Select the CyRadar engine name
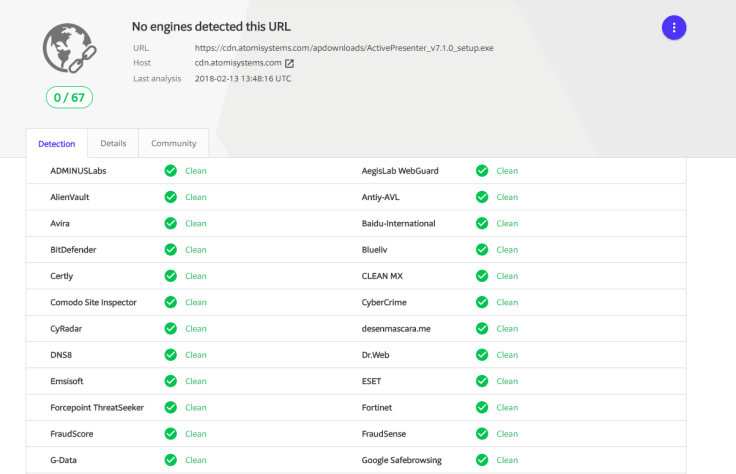The image size is (736, 474). [x=66, y=329]
